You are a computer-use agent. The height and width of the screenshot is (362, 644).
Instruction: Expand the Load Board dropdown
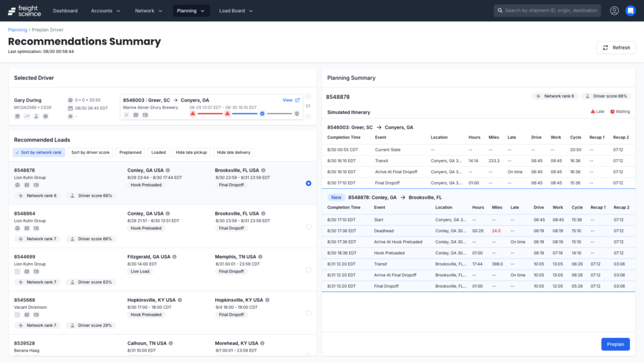click(x=236, y=10)
